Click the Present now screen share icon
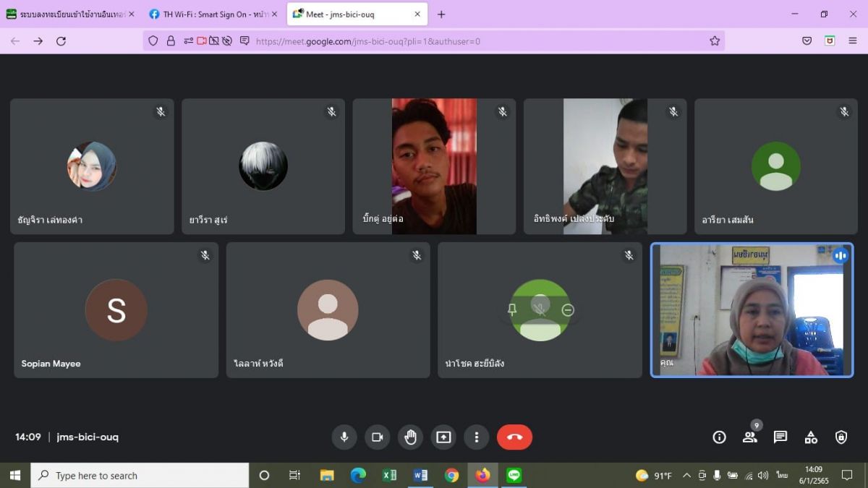The height and width of the screenshot is (488, 868). [443, 437]
